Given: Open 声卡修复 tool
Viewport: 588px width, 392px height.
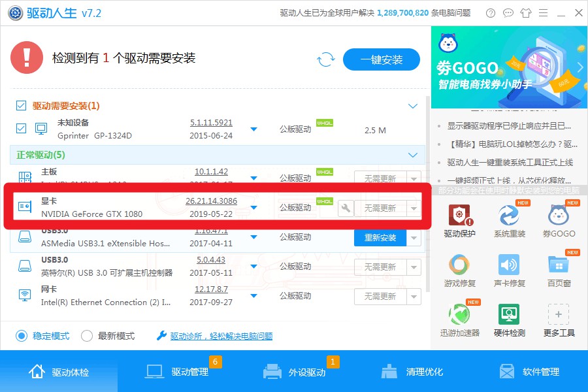Looking at the screenshot, I should pos(509,271).
